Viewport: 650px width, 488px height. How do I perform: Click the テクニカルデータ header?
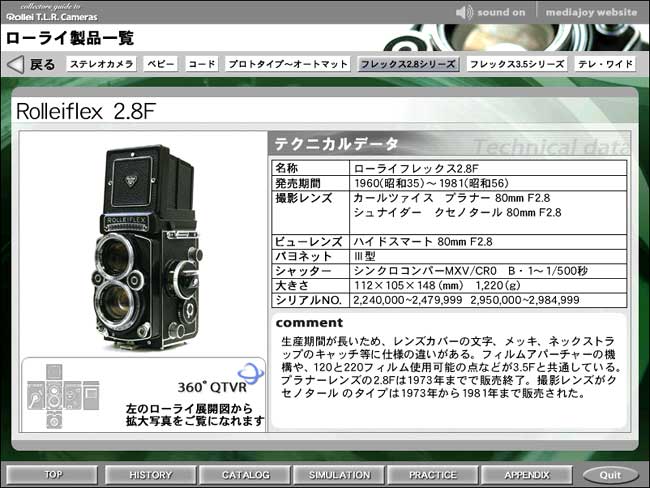pyautogui.click(x=336, y=144)
